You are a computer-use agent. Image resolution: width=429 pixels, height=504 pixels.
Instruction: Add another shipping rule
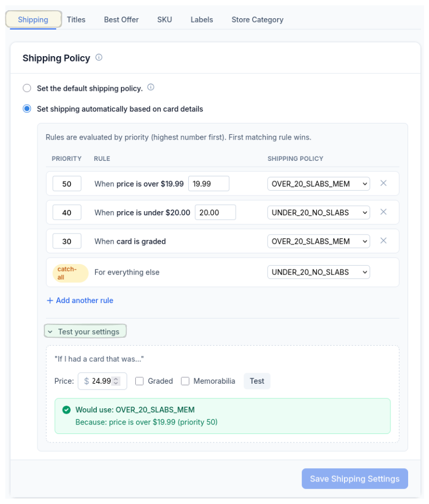(79, 300)
